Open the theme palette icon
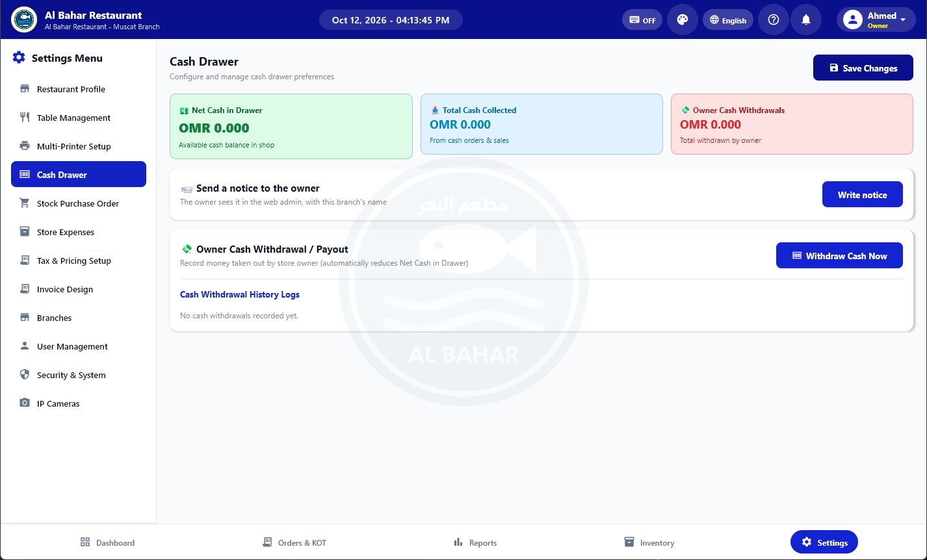 pyautogui.click(x=683, y=19)
